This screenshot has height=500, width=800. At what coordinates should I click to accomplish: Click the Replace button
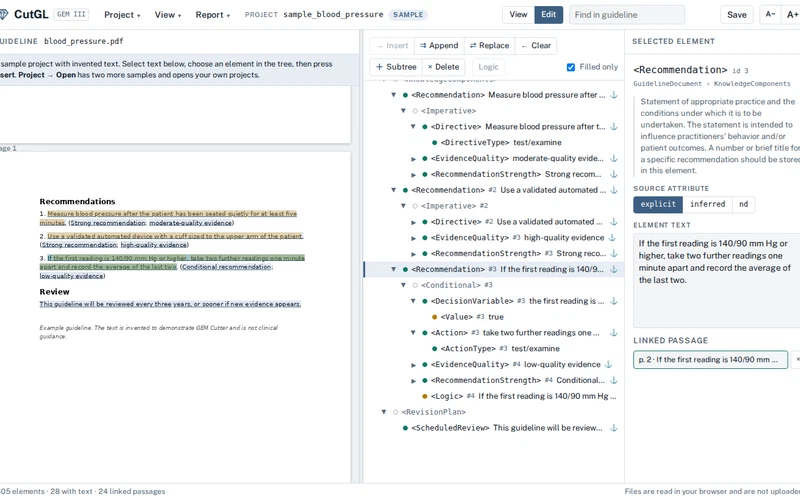pyautogui.click(x=489, y=45)
